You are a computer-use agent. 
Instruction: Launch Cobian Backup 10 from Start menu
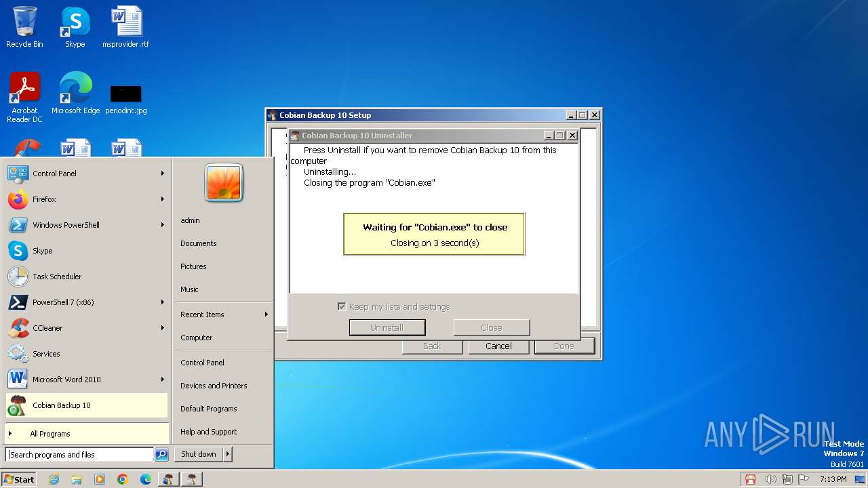[x=87, y=405]
